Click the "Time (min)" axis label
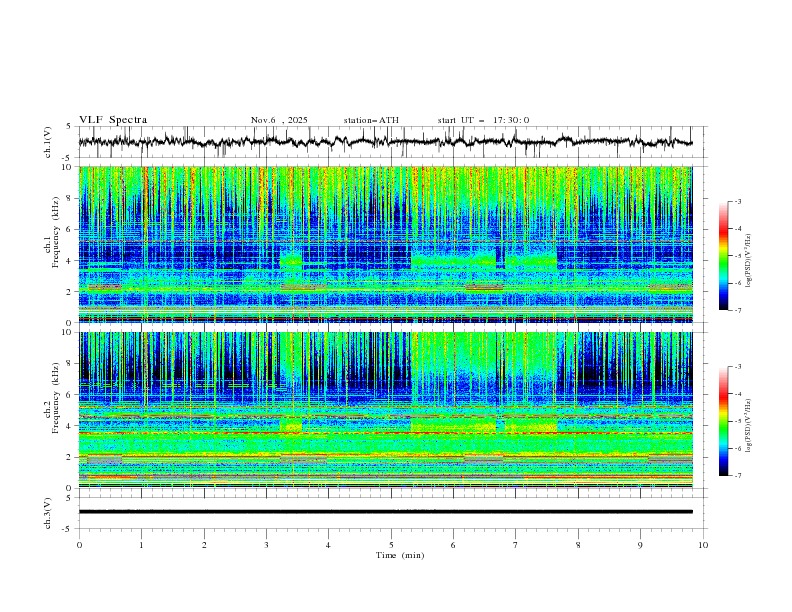Viewport: 792px width, 612px height. pos(400,555)
